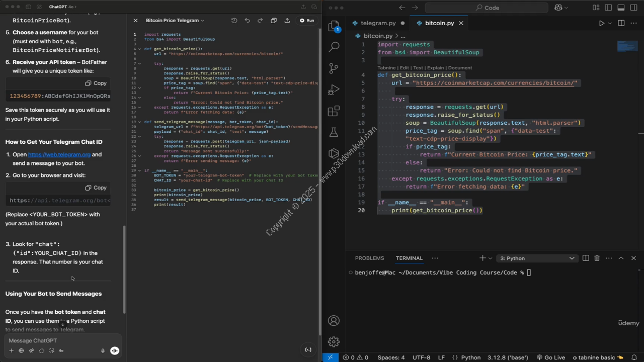Toggle the ChatGPT sidebar
Image resolution: width=644 pixels, height=362 pixels.
coord(28,7)
